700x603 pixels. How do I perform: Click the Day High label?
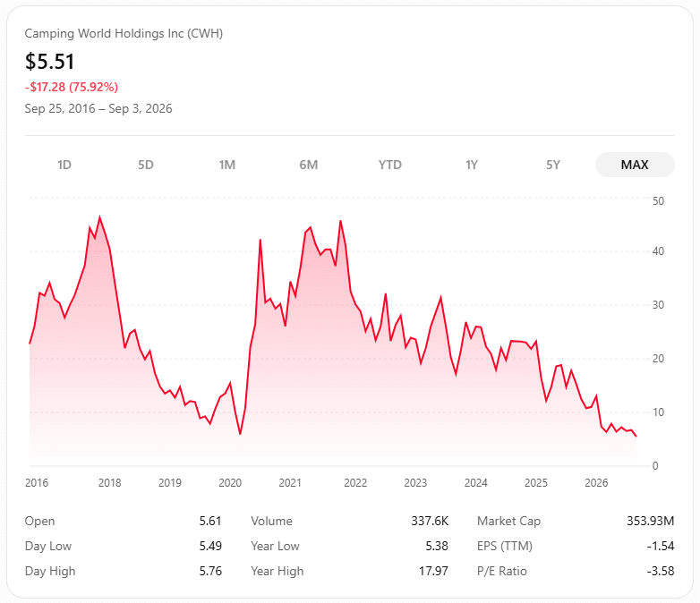point(50,571)
